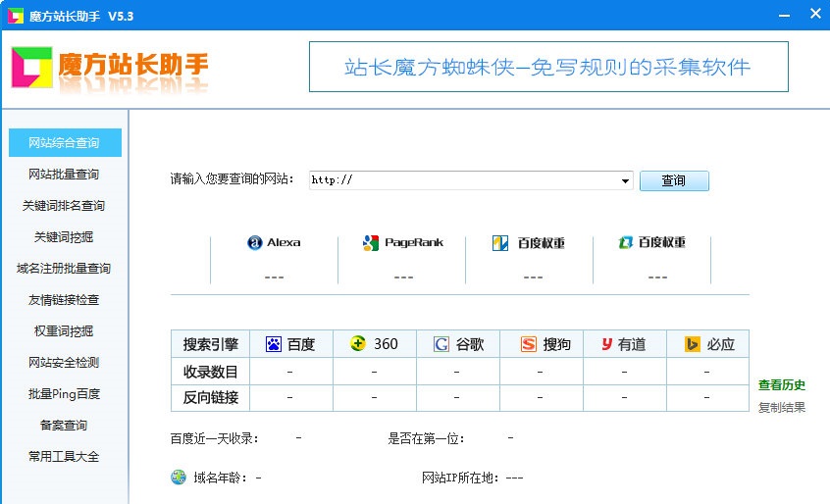Click the 反向链接 row label

pyautogui.click(x=210, y=398)
